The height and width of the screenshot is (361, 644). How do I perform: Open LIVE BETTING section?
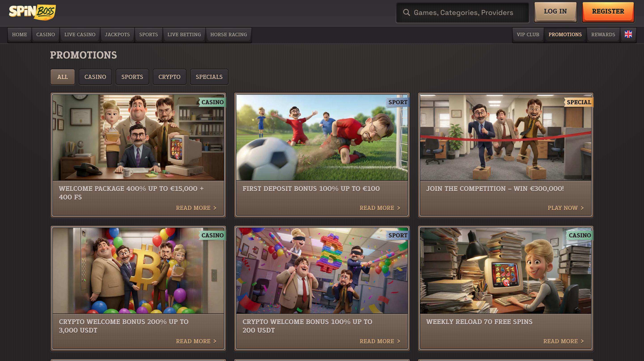184,34
